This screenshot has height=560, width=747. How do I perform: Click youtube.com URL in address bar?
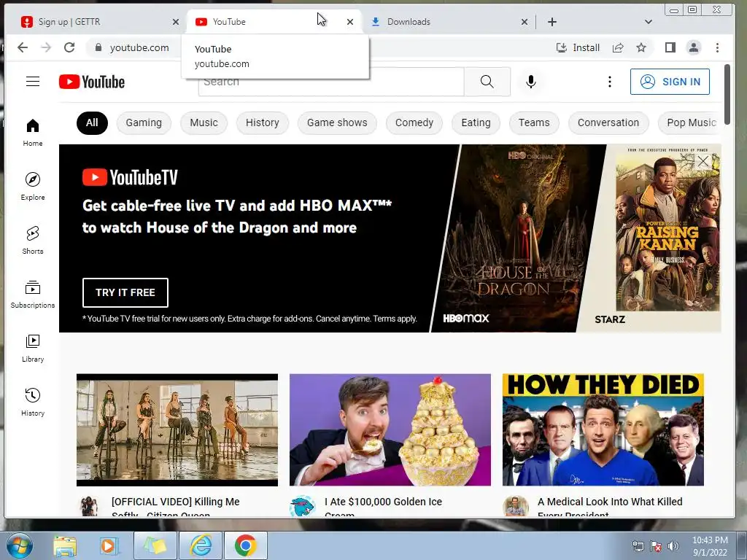click(x=139, y=47)
